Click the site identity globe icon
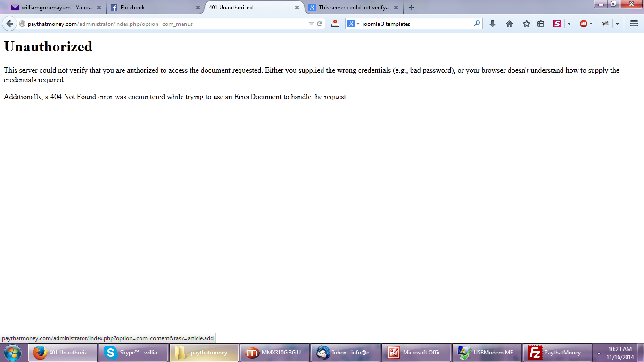The height and width of the screenshot is (362, 644). [22, 24]
